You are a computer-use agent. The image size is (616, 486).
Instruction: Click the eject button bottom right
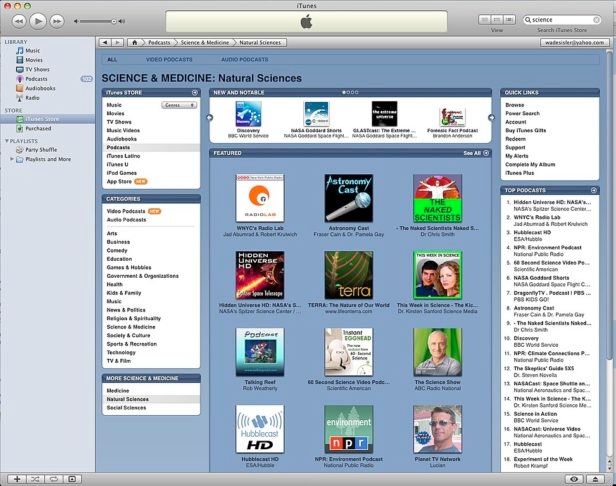pyautogui.click(x=596, y=479)
